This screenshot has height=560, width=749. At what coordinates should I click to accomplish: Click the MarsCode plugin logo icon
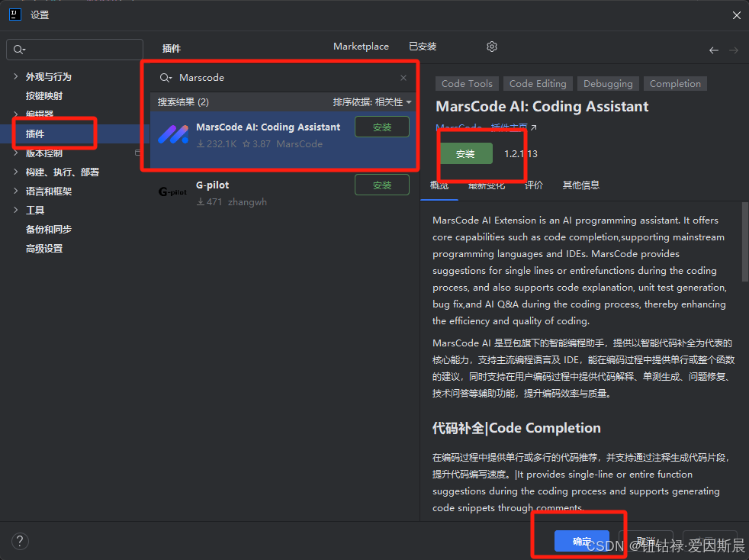click(173, 134)
